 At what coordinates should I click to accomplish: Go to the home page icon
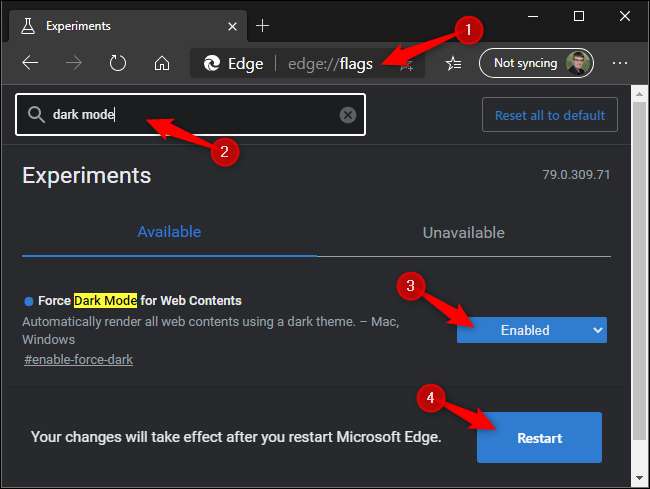click(161, 63)
